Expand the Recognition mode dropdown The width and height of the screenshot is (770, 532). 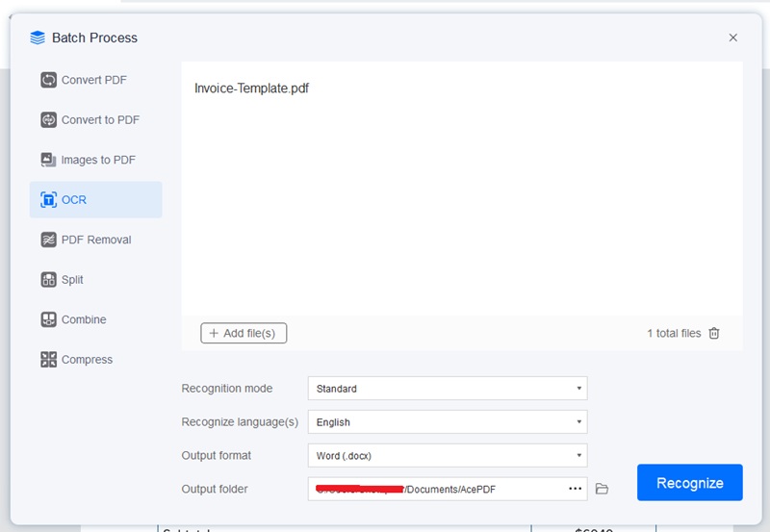[x=448, y=389]
